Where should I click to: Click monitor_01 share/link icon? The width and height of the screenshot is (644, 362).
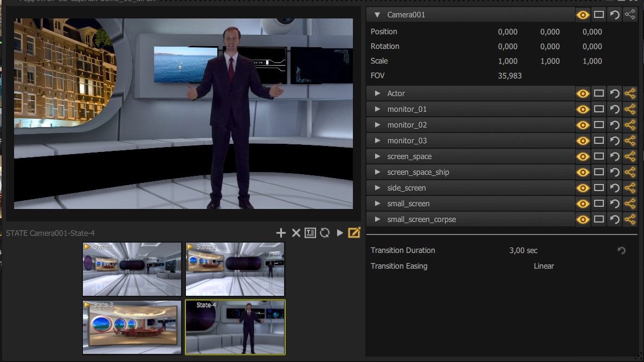[x=630, y=109]
